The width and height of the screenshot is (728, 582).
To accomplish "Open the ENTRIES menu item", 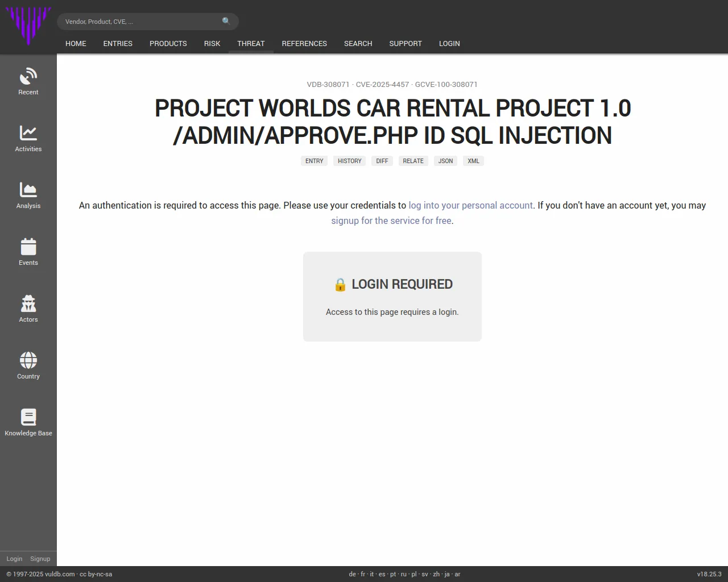I will 118,43.
